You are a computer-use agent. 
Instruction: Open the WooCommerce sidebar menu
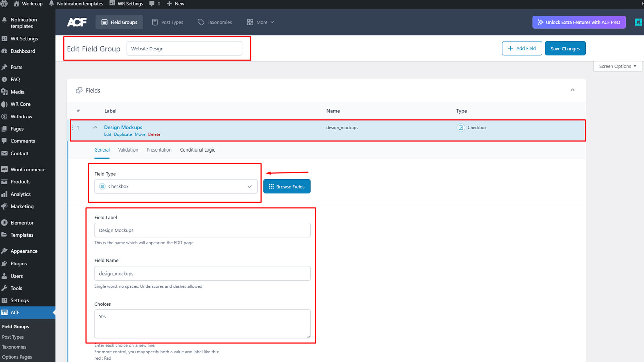(x=28, y=170)
